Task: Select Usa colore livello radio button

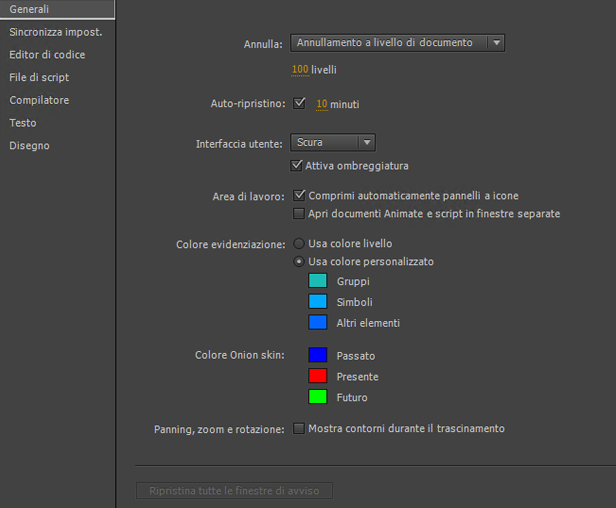Action: pyautogui.click(x=299, y=243)
